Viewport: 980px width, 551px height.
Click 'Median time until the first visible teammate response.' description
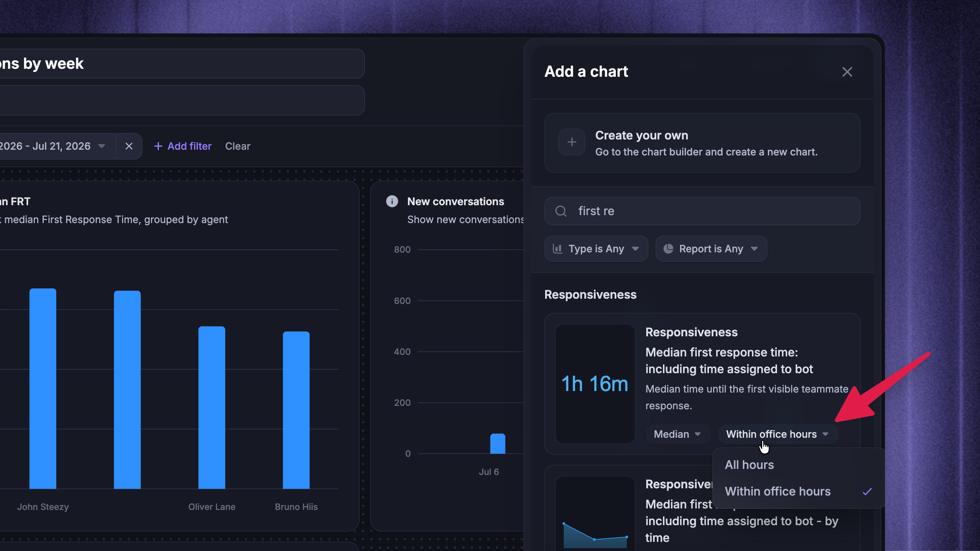(747, 397)
